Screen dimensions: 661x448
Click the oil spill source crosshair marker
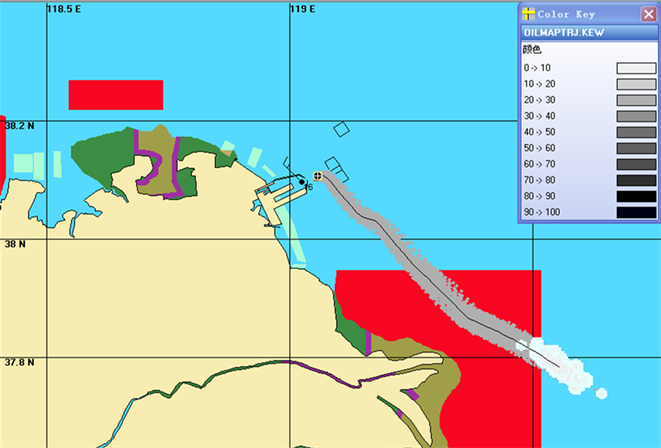(x=317, y=175)
